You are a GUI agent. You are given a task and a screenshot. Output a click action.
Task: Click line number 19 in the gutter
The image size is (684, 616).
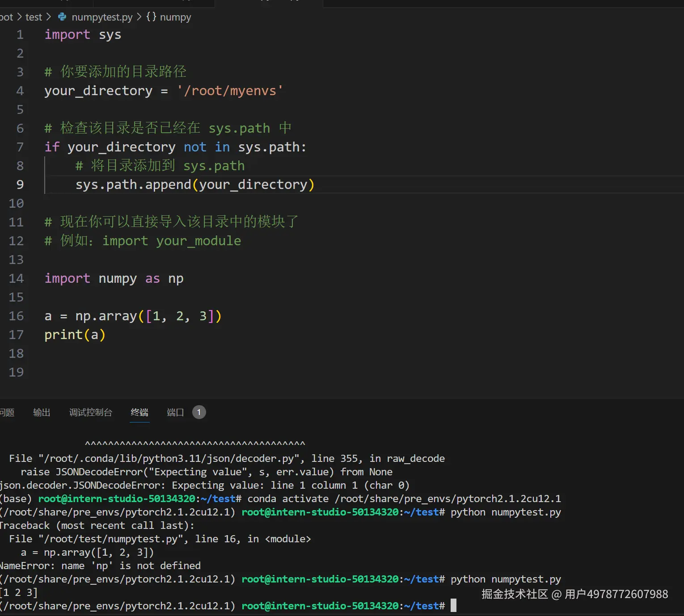click(16, 372)
